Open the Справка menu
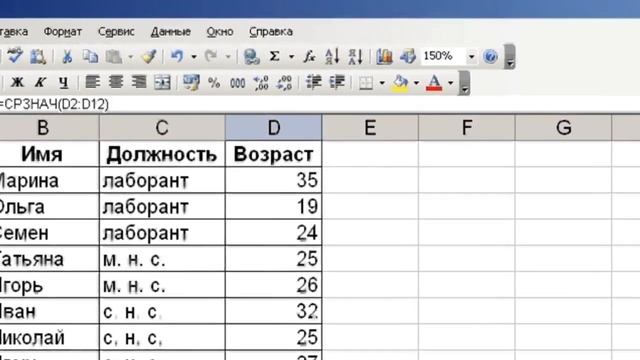640x360 pixels. [x=271, y=31]
